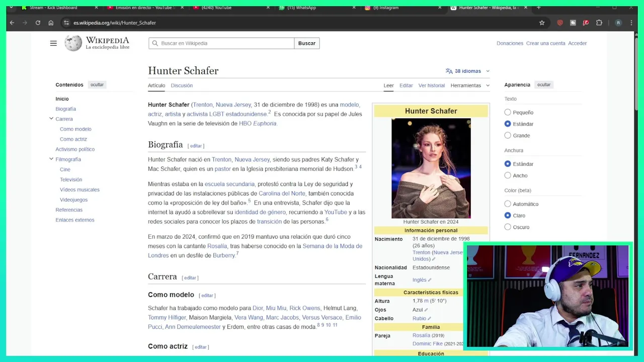Collapse the Carrera section in contents
The height and width of the screenshot is (362, 644).
coord(51,119)
